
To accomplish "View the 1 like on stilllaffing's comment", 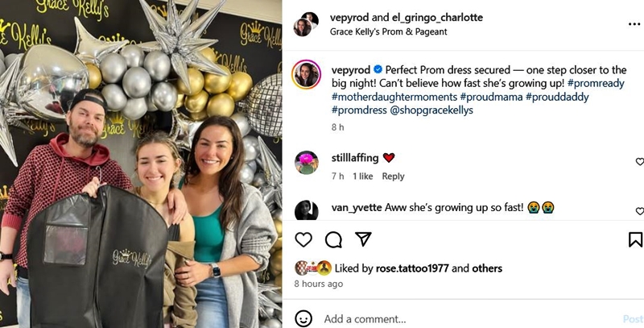I will click(362, 176).
